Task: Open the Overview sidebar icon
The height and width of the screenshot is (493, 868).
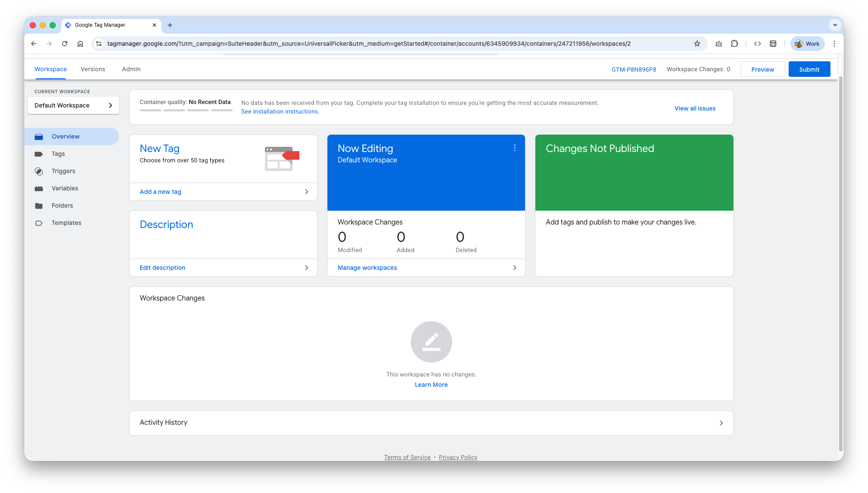Action: pos(39,136)
